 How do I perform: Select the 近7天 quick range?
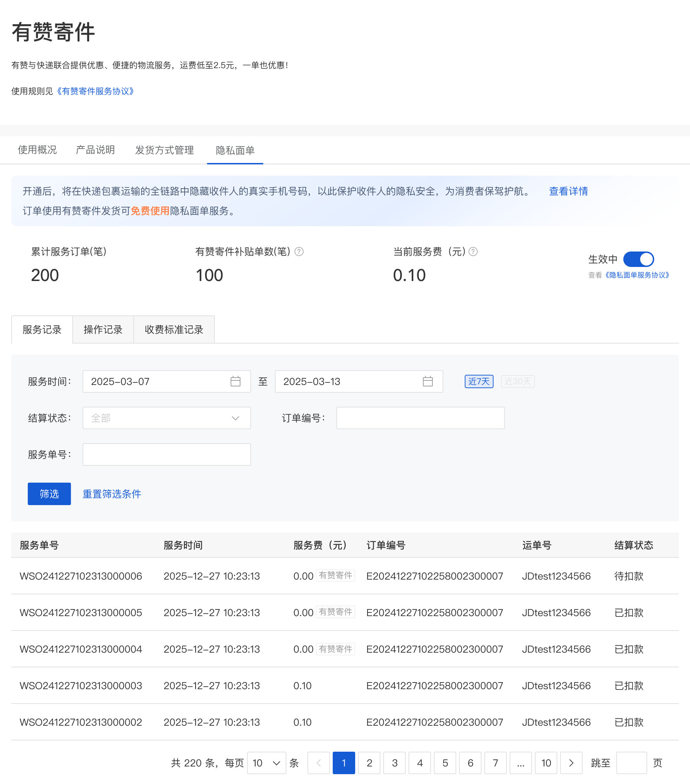tap(479, 381)
